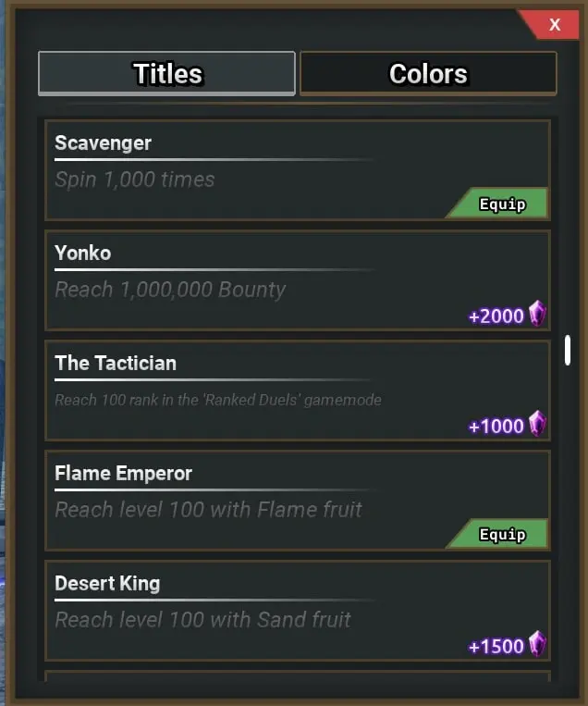Click 'Spin 1,000 times' description

[135, 180]
